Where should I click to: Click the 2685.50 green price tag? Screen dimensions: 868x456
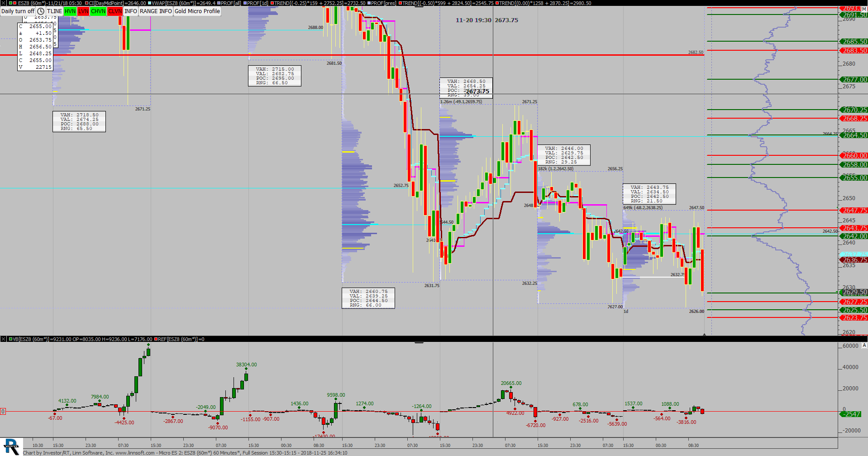(x=854, y=42)
